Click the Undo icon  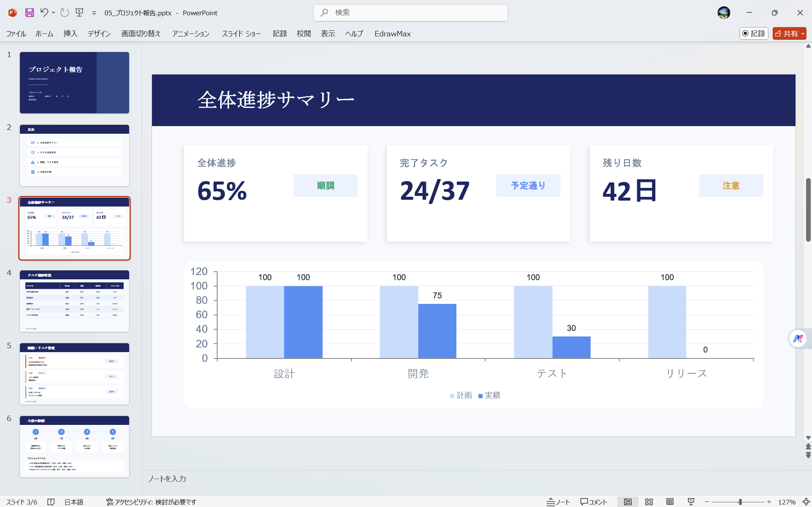44,13
